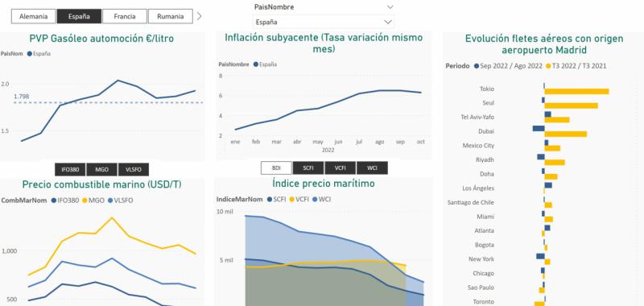
Task: Click the MGO legend color marker
Action: click(x=85, y=201)
